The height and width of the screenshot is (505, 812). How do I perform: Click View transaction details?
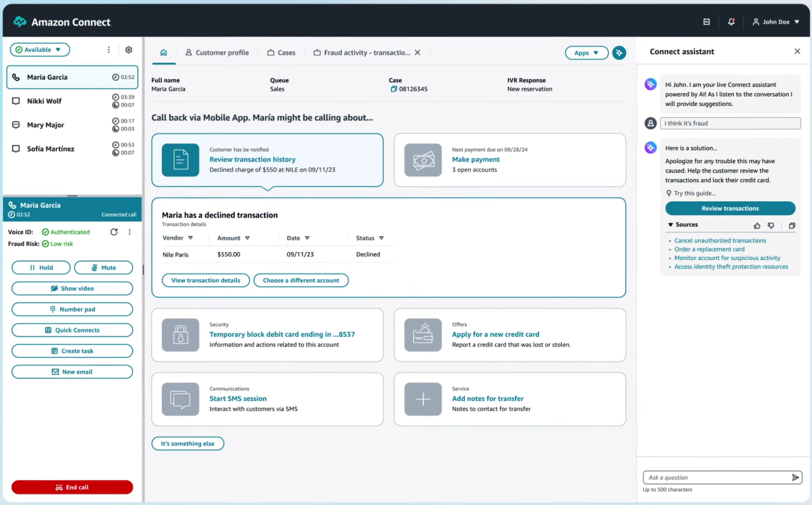click(206, 280)
